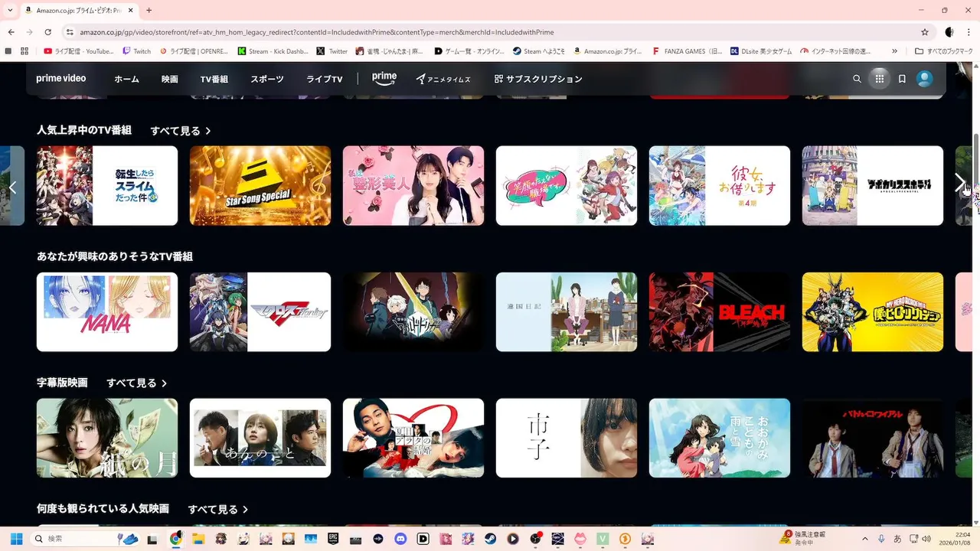The height and width of the screenshot is (551, 980).
Task: Open the BLEACH thumbnail
Action: point(720,312)
